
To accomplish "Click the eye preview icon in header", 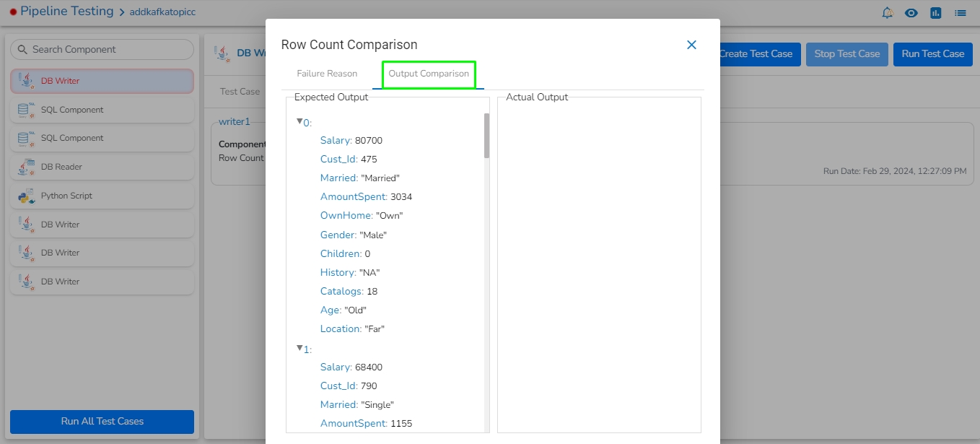I will point(911,13).
